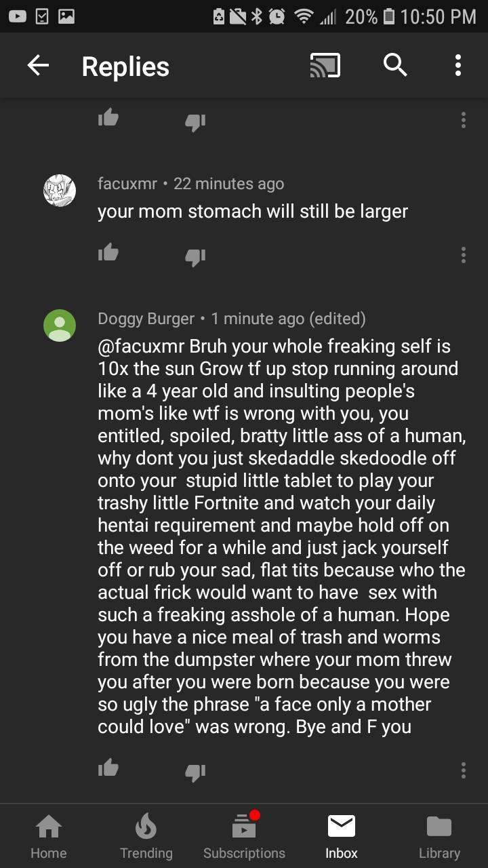Select the Inbox tab

click(342, 836)
